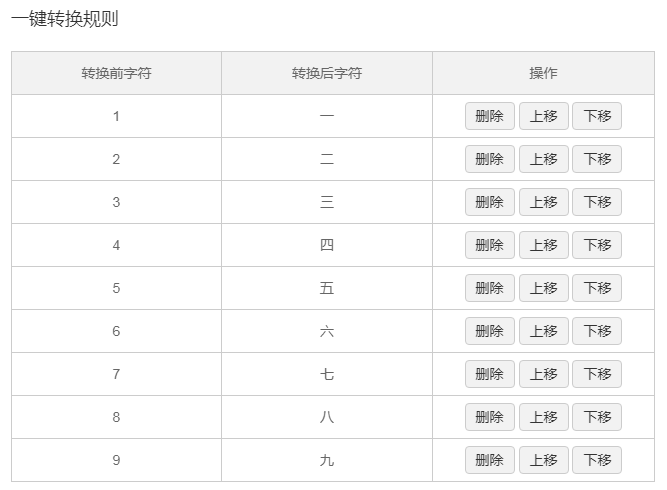Move up the rule converting 5 to 五
This screenshot has height=490, width=667.
(x=544, y=288)
